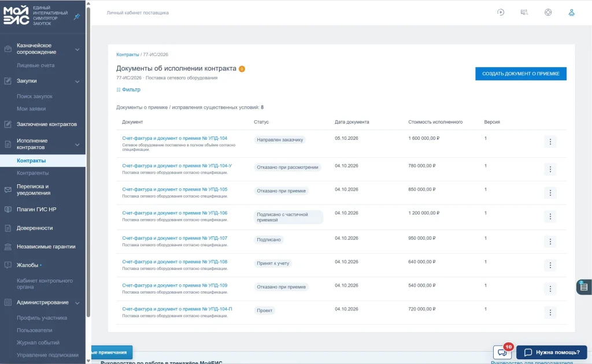Open the video tutorial play icon
The width and height of the screenshot is (592, 364).
click(501, 13)
